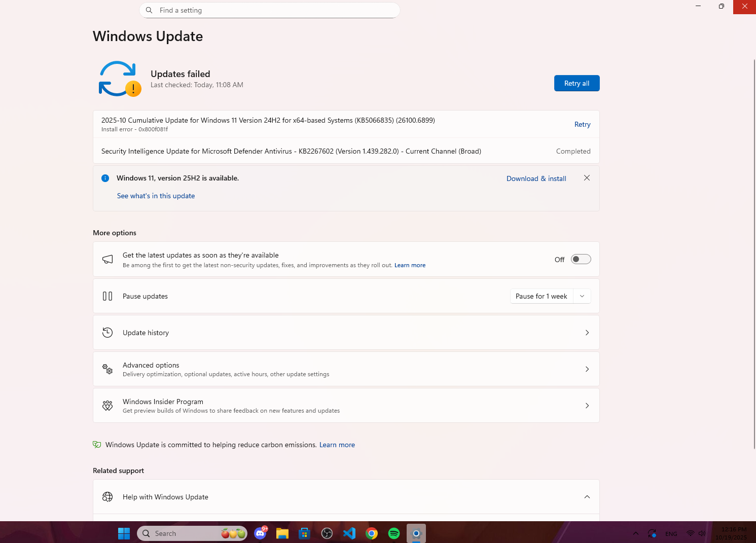Screen dimensions: 756x543
Task: Click the Settings app taskbar icon
Action: (416, 533)
